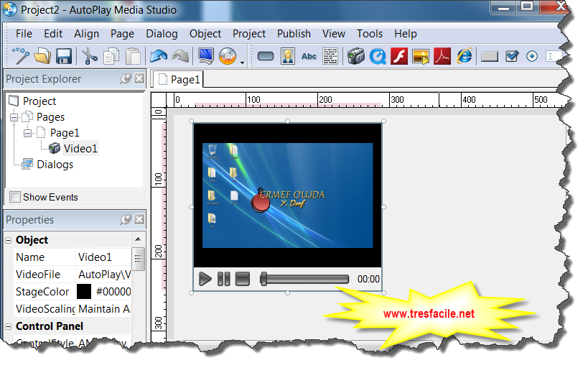Select the Project root node
This screenshot has width=588, height=368.
39,101
